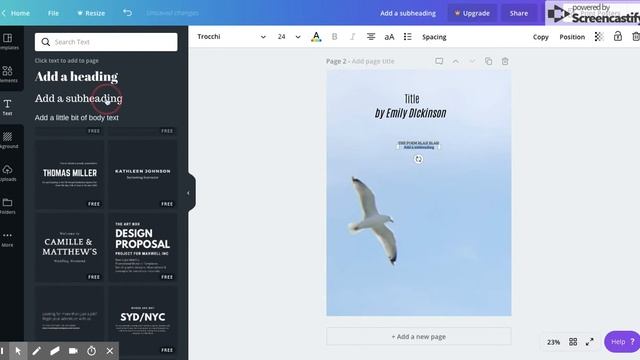This screenshot has height=360, width=640.
Task: Choose the DESIGN PROPOSAL text template
Action: tap(142, 247)
